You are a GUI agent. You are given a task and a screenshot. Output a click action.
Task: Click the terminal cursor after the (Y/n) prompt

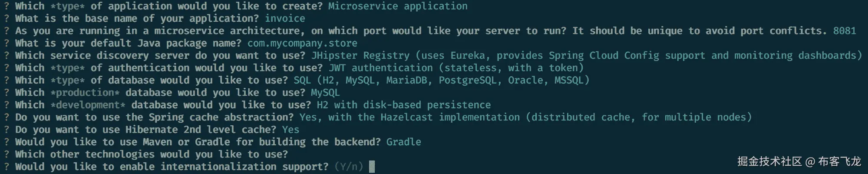point(372,167)
